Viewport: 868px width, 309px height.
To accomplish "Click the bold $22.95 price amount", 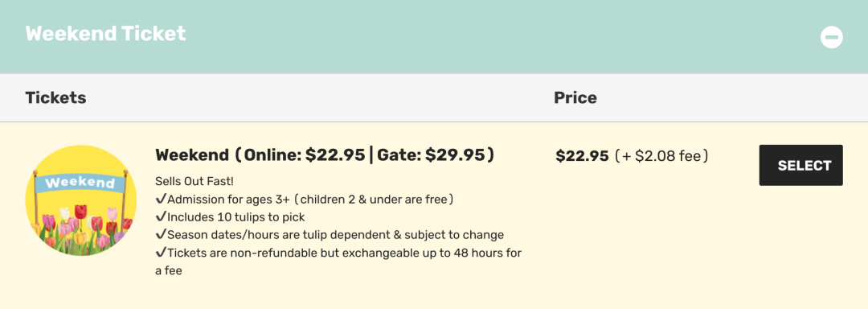I will (x=582, y=156).
